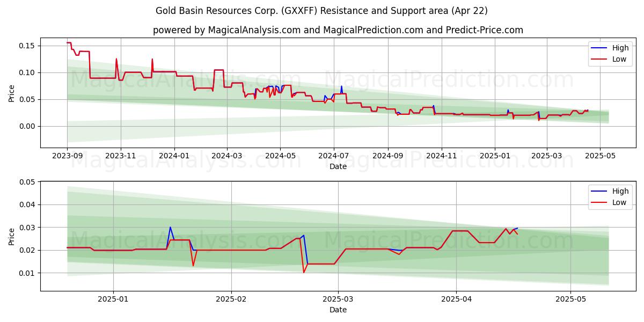Click the 0.01 price tick label
The height and width of the screenshot is (322, 644).
pyautogui.click(x=27, y=273)
